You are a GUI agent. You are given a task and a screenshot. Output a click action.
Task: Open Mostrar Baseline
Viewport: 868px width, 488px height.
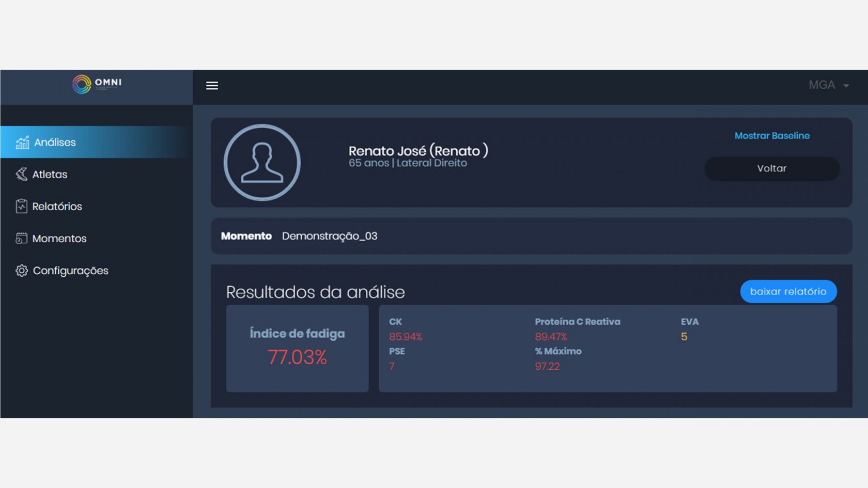coord(771,136)
